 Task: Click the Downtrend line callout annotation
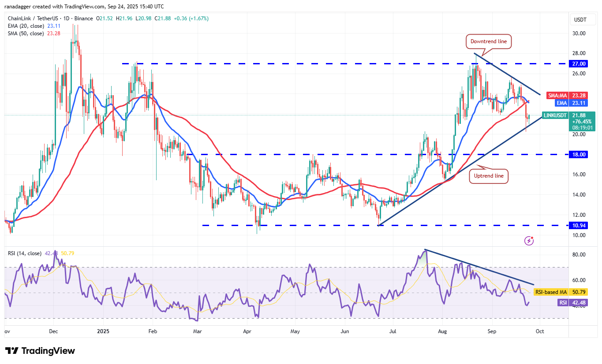[x=488, y=41]
